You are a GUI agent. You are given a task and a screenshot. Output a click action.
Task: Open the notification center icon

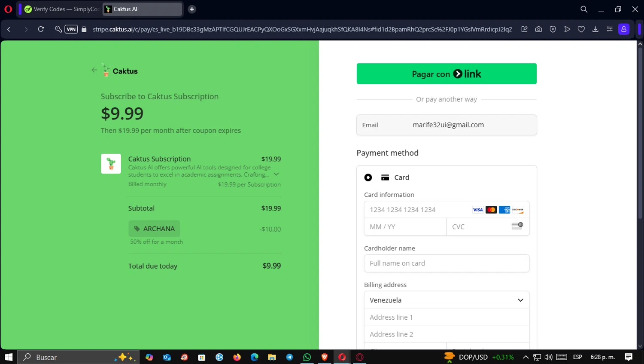(x=629, y=357)
